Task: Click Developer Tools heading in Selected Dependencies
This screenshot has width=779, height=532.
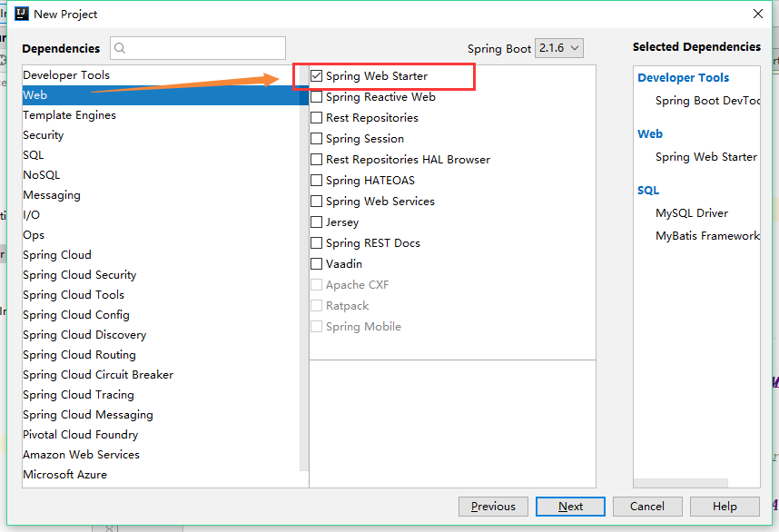Action: click(683, 77)
